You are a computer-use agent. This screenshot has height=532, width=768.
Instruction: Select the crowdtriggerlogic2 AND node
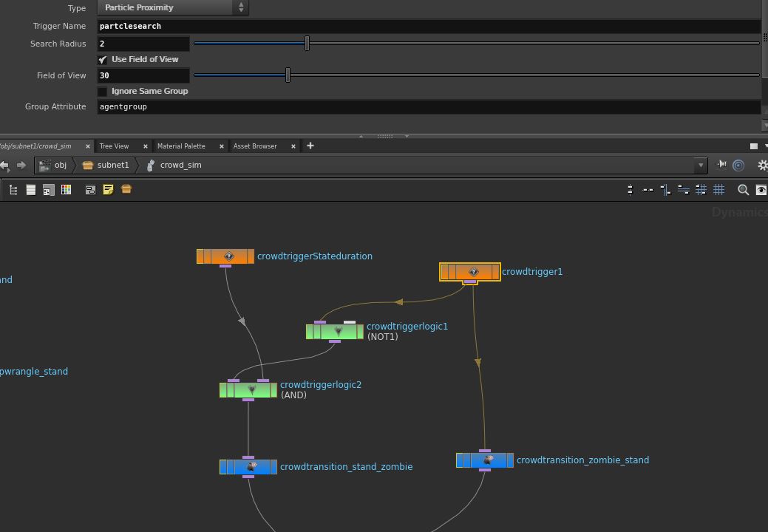point(248,390)
